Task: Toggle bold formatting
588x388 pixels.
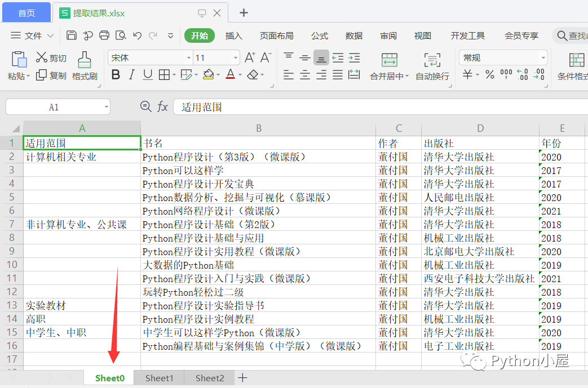Action: click(116, 75)
